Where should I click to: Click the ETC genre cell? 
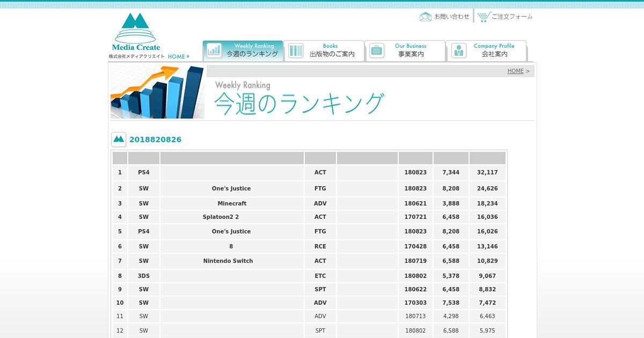[320, 276]
